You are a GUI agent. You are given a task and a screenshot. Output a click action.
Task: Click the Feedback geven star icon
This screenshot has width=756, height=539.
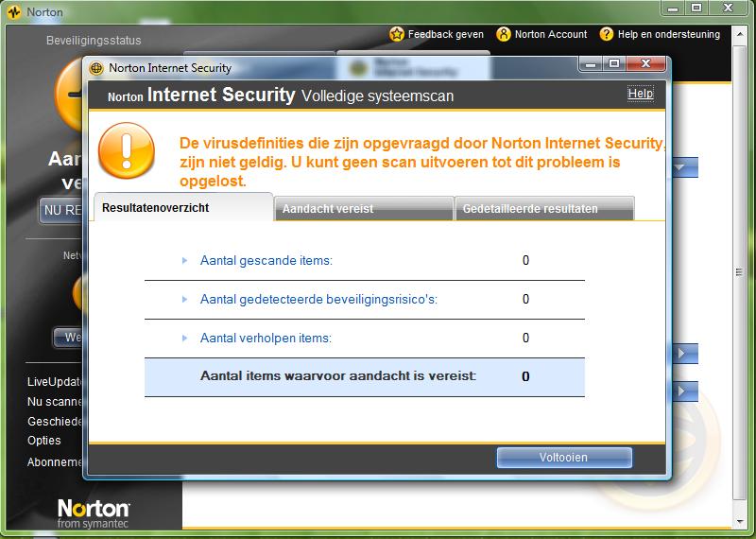click(x=396, y=34)
